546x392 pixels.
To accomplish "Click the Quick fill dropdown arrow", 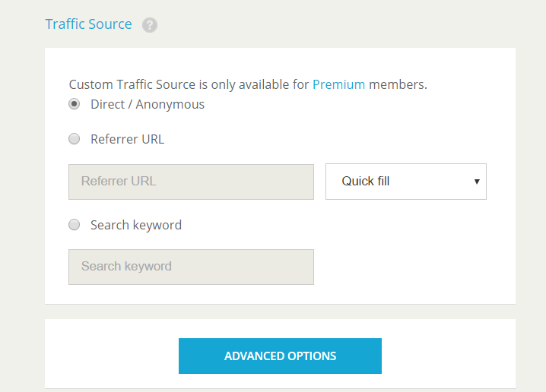I will (476, 182).
